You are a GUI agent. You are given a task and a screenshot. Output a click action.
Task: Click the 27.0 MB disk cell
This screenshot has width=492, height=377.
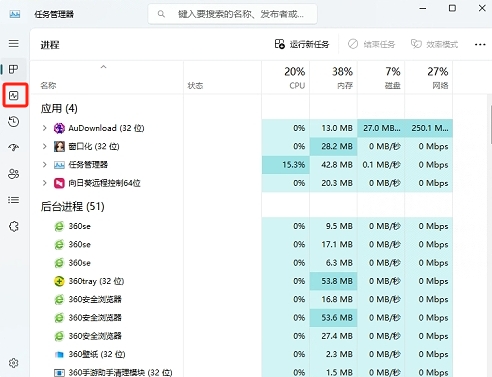point(381,128)
